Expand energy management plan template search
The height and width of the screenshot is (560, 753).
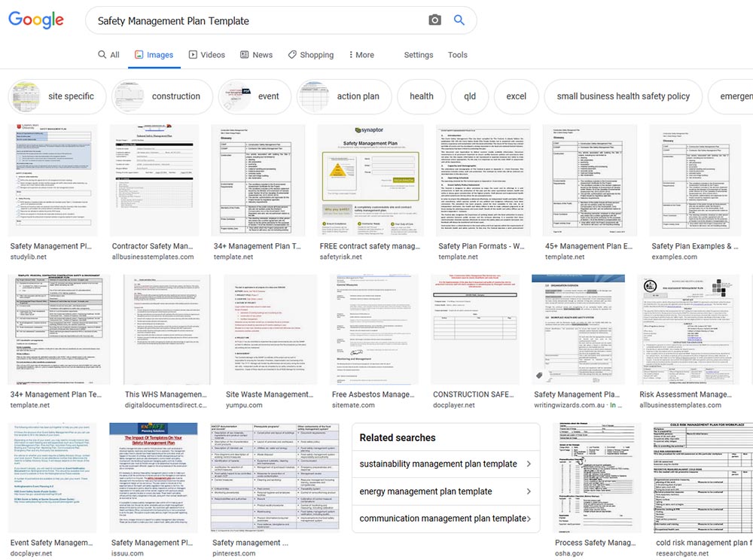click(x=445, y=492)
